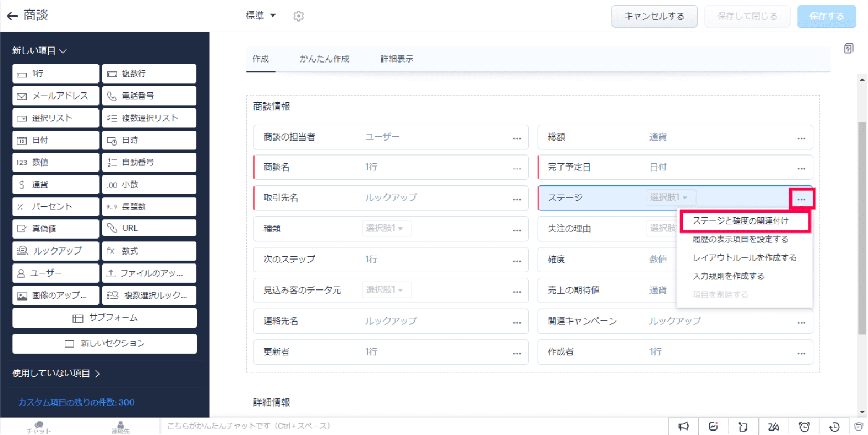Open the 標準 layout dropdown
868x435 pixels.
[x=261, y=15]
